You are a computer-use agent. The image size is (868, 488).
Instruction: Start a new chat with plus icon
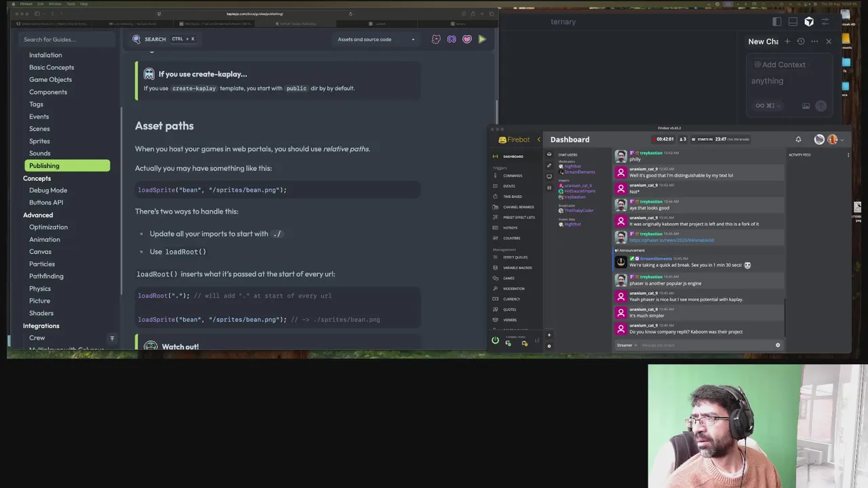pyautogui.click(x=787, y=41)
